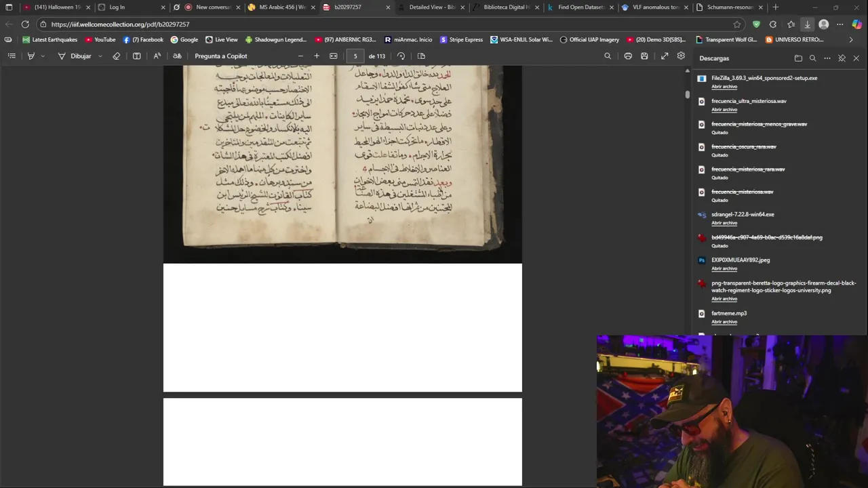The height and width of the screenshot is (488, 868).
Task: Open the favorites hub icon
Action: (791, 24)
